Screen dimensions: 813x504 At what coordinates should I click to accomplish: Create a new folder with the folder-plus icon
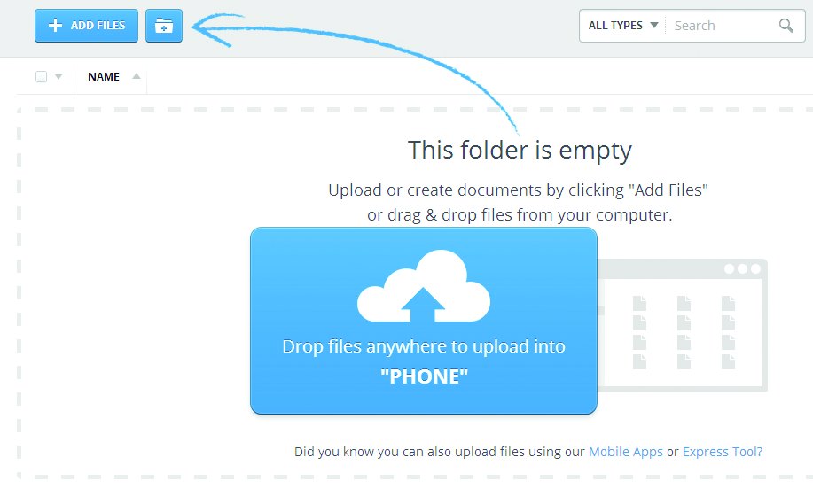pos(164,26)
